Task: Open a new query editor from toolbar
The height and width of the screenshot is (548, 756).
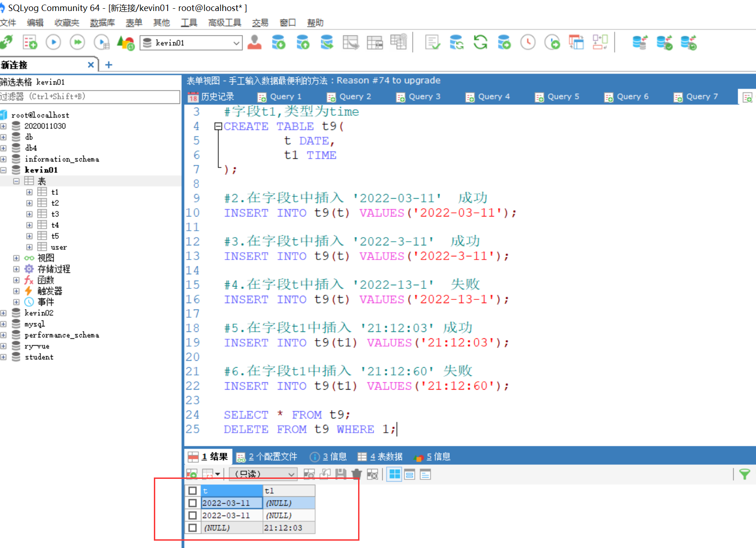Action: coord(30,43)
